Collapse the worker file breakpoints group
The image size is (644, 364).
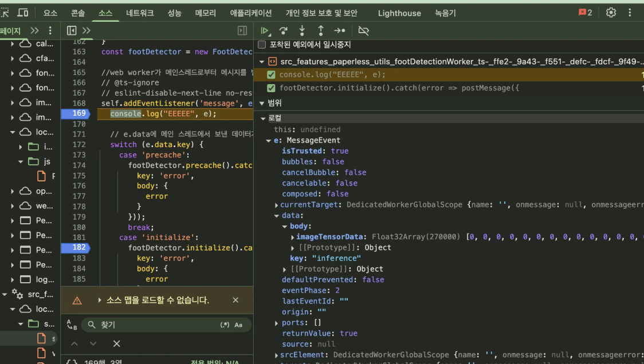(262, 62)
